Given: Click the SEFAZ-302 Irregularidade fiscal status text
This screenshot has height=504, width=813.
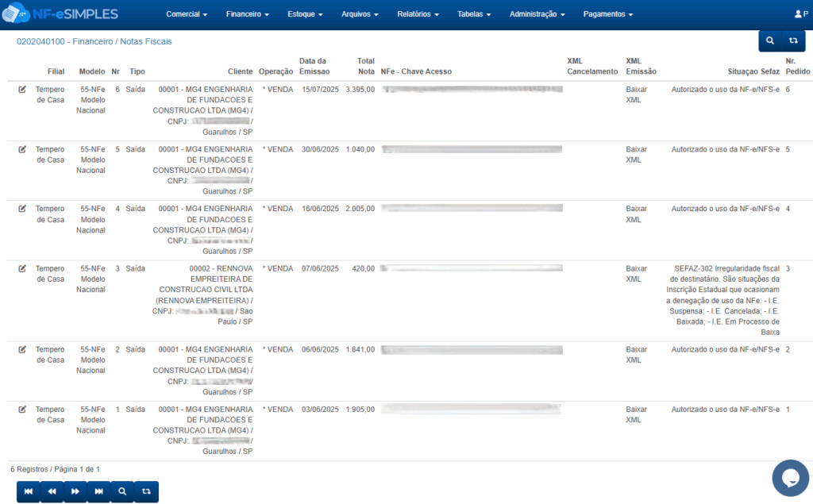Looking at the screenshot, I should [x=722, y=300].
